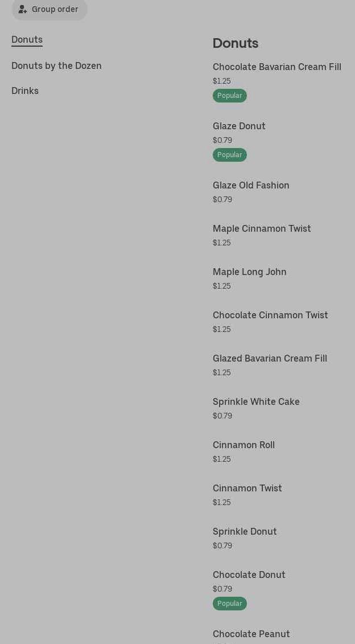Screen dimensions: 355x644
Task: Open the Drinks category
Action: click(25, 91)
